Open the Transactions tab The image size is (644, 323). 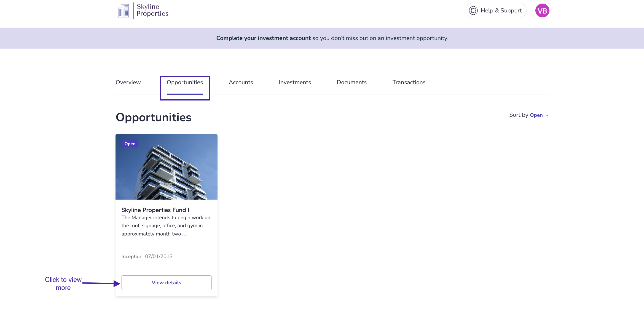pos(409,82)
